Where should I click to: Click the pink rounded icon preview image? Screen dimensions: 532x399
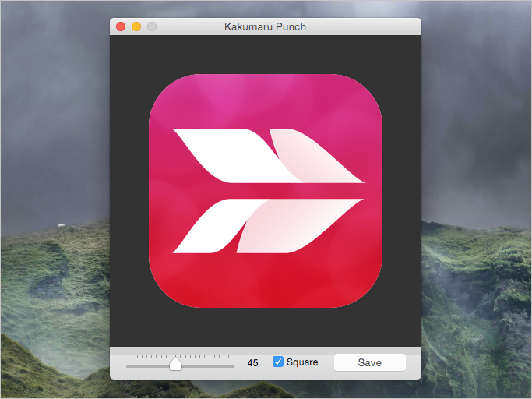click(266, 190)
